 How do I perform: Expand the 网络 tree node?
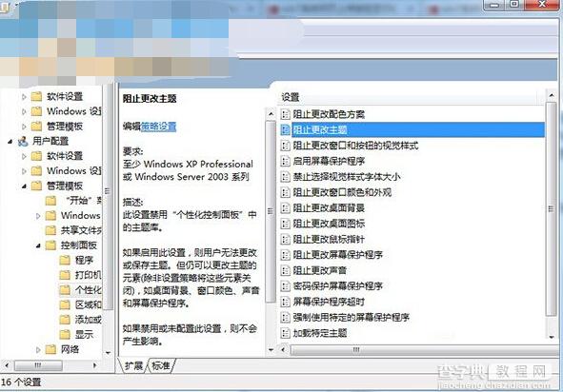(38, 349)
